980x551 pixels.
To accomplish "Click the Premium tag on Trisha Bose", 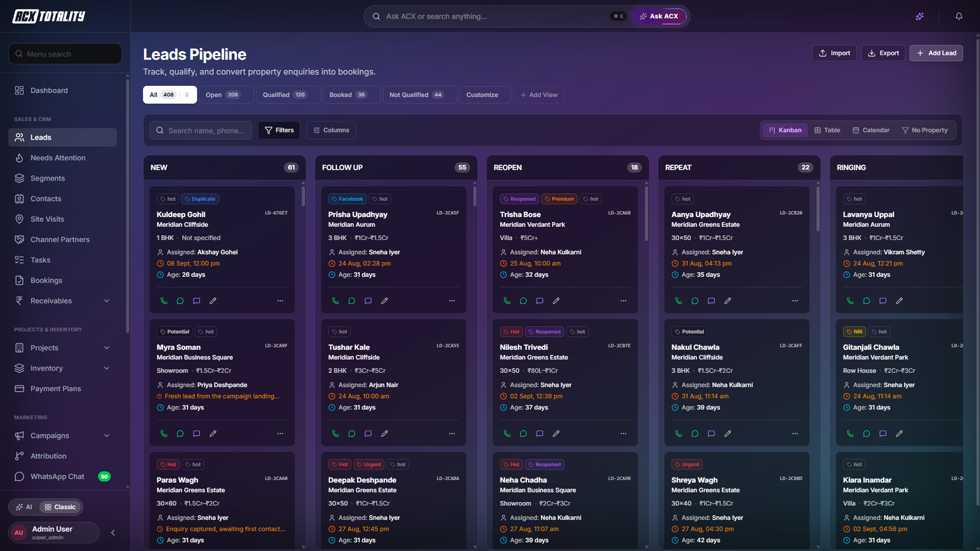I will tap(559, 199).
